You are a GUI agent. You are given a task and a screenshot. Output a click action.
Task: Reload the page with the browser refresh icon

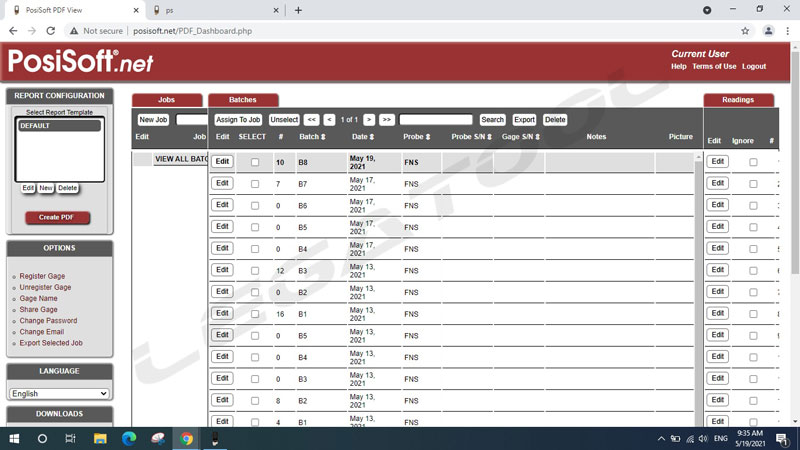click(x=50, y=31)
